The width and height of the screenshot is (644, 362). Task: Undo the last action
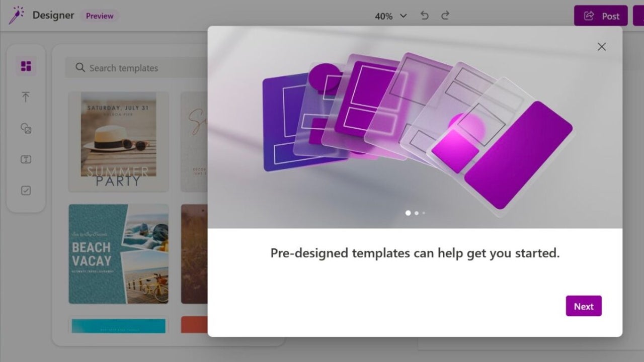coord(424,16)
